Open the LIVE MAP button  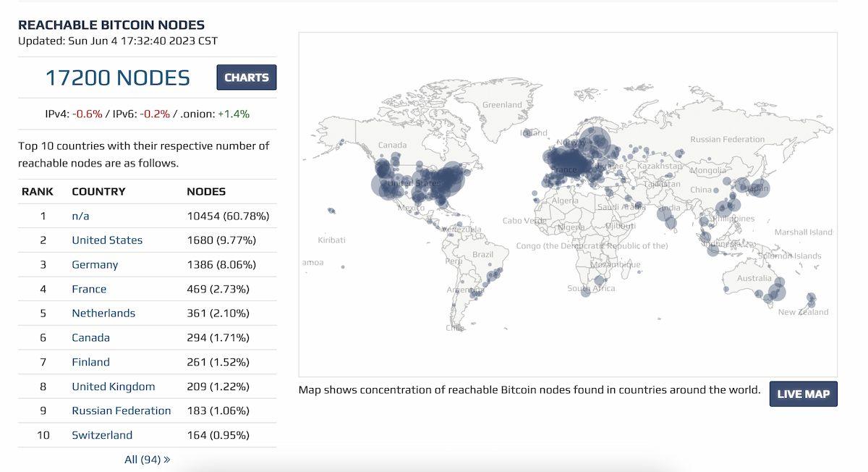[x=803, y=394]
